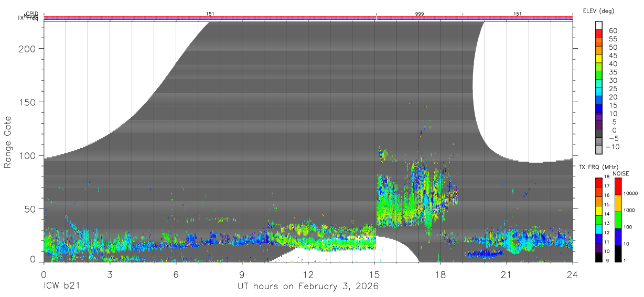The height and width of the screenshot is (297, 644).
Task: Click the '1000' label on NOISE colorbar
Action: click(630, 211)
